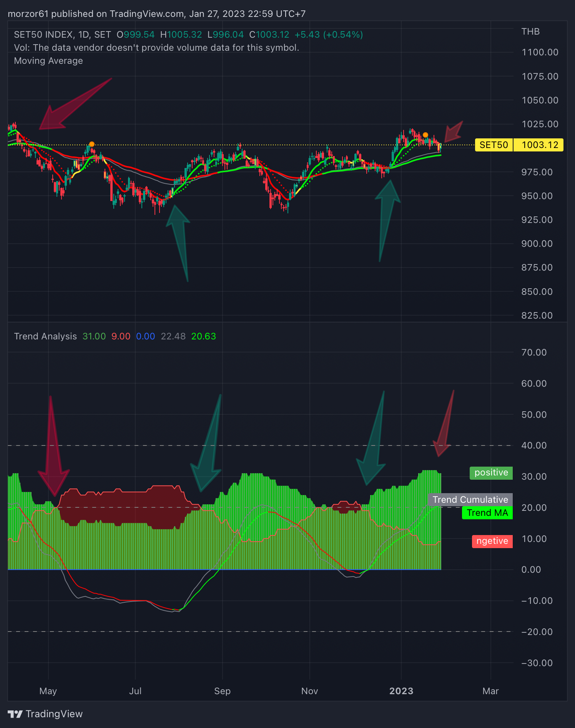Click the orange dot marker in January 2023

[x=425, y=135]
